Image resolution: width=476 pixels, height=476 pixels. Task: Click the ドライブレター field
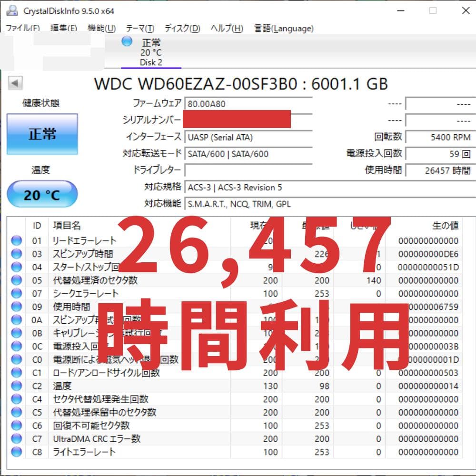click(x=248, y=170)
